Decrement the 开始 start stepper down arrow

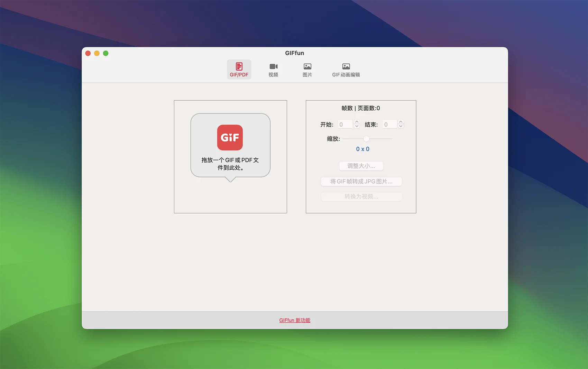(x=357, y=127)
